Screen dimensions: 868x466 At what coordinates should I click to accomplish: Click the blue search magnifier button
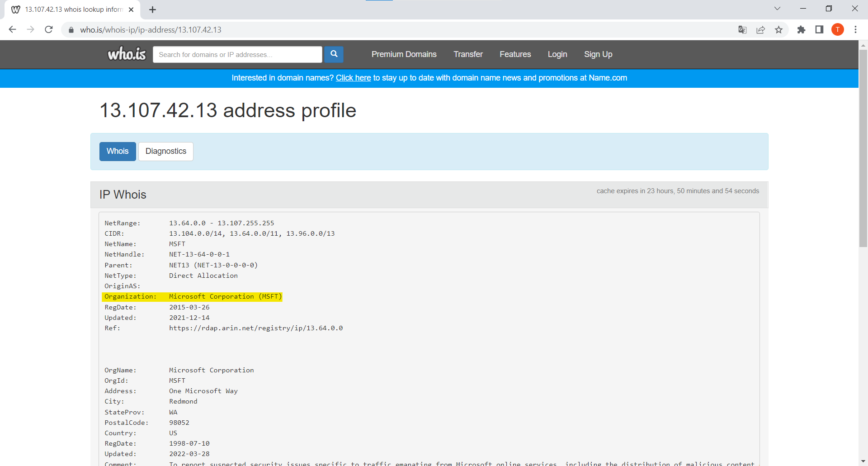[334, 54]
